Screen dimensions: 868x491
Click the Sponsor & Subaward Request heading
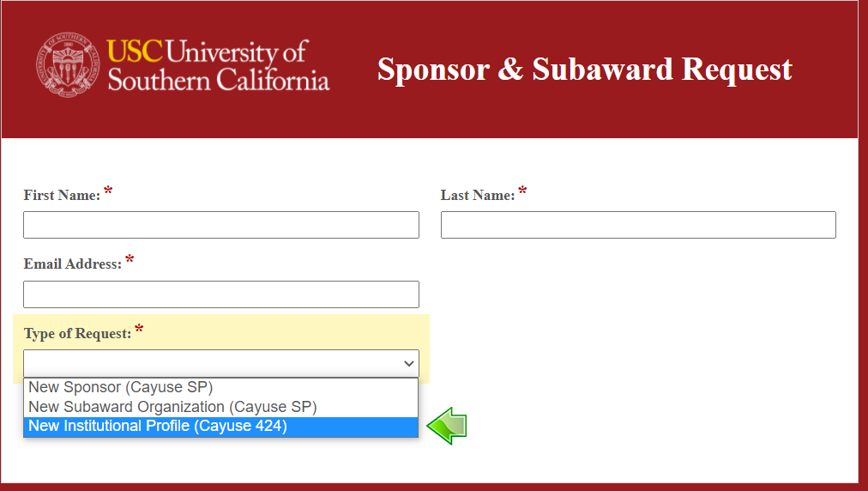click(585, 70)
